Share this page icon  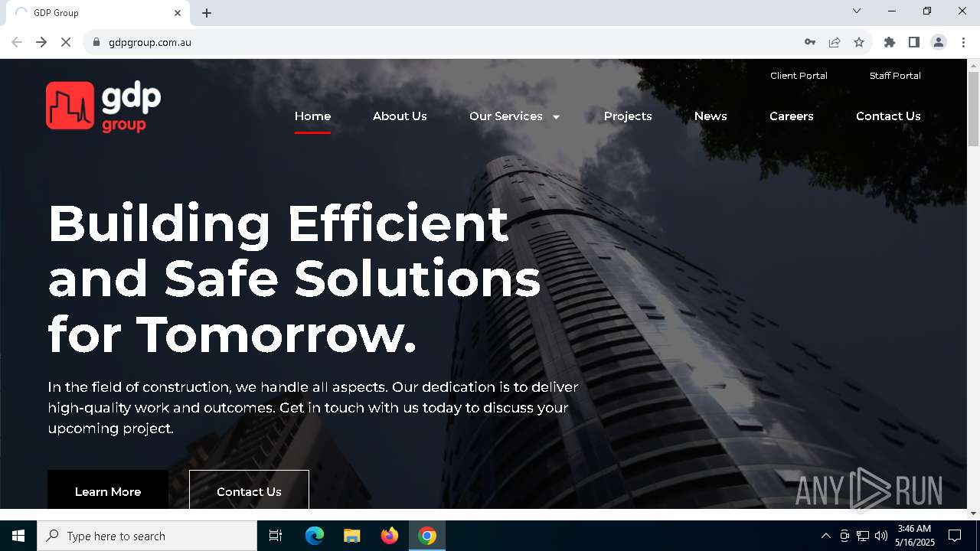(835, 42)
